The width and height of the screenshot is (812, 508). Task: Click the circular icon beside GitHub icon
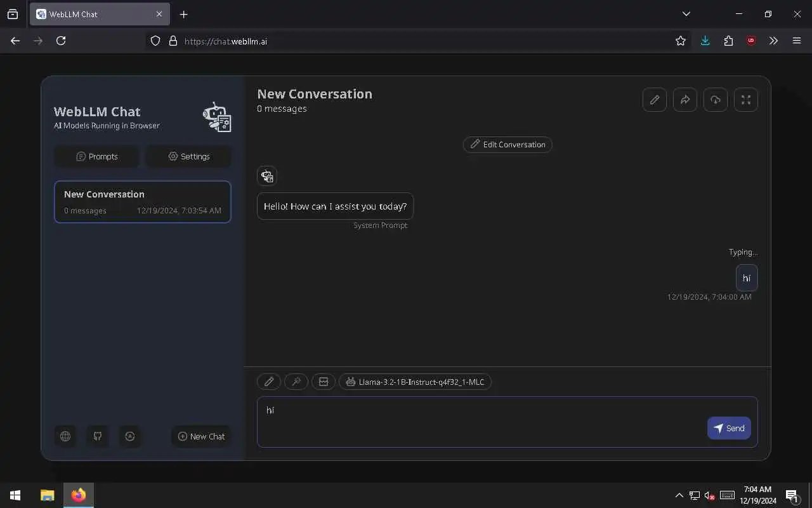tap(130, 436)
